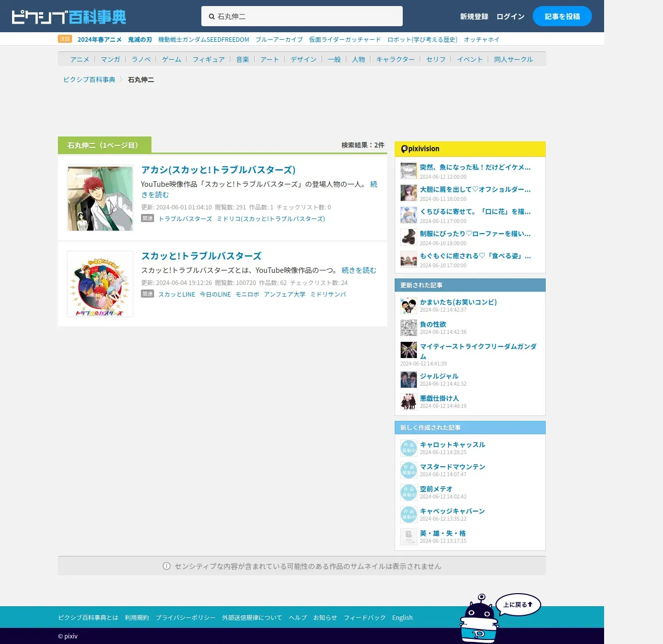
Task: Click thumbnail for ジャルジャル article
Action: tap(408, 380)
